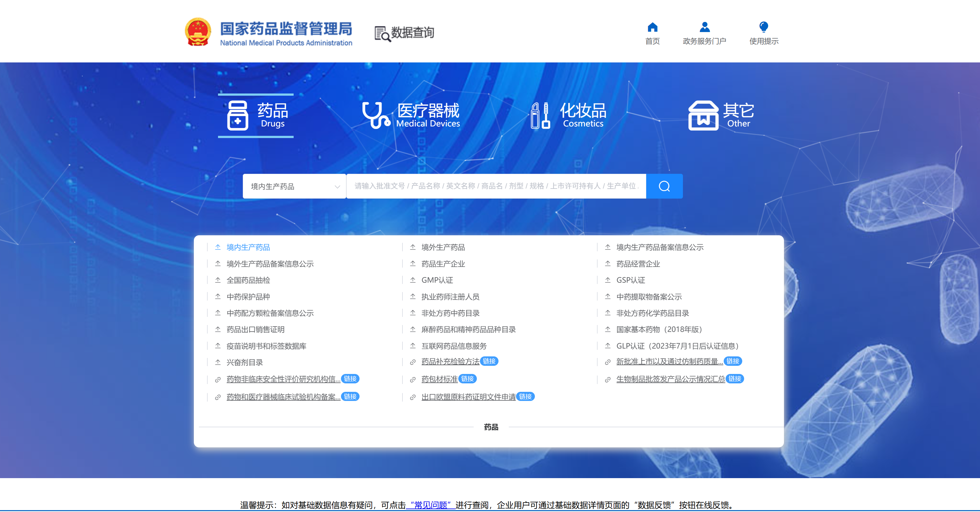Click the link icon beside 药品补充检验方法
The image size is (980, 512).
413,362
